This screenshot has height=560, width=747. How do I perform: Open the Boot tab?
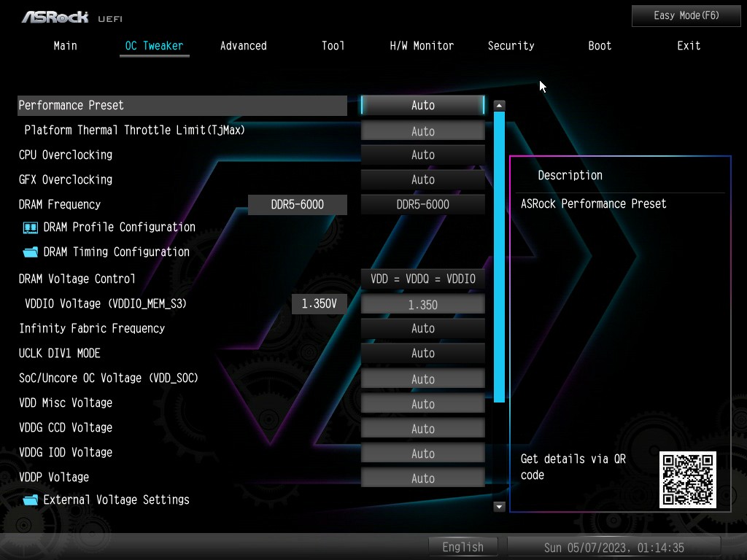tap(600, 46)
